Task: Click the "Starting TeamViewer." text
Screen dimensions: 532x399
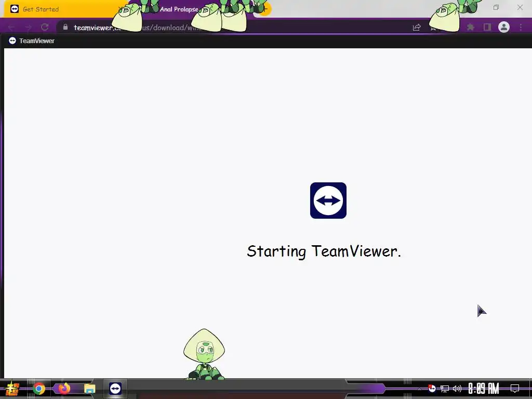Action: pyautogui.click(x=324, y=251)
